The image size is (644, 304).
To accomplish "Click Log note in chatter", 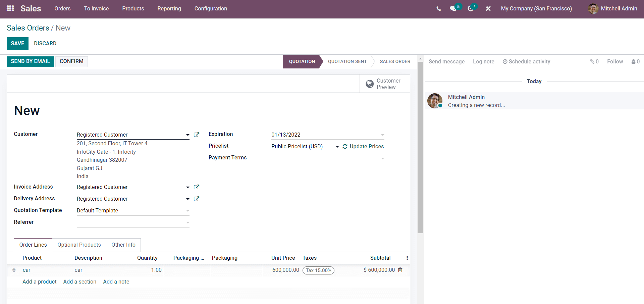I will click(x=484, y=61).
